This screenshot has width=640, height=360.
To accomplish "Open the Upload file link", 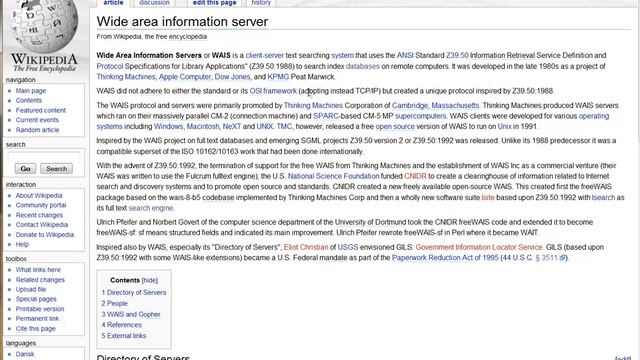I will pos(31,289).
